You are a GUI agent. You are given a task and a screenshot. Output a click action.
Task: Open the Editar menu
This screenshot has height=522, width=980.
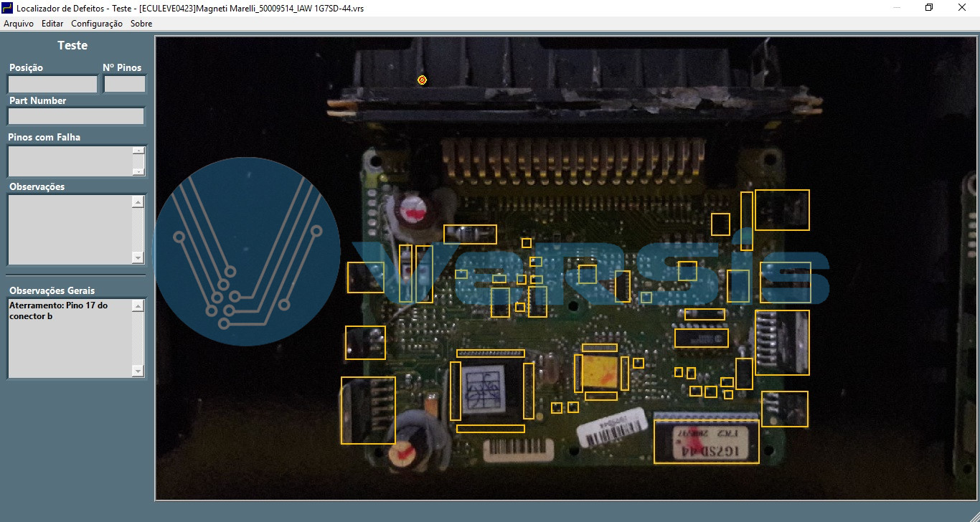click(52, 24)
